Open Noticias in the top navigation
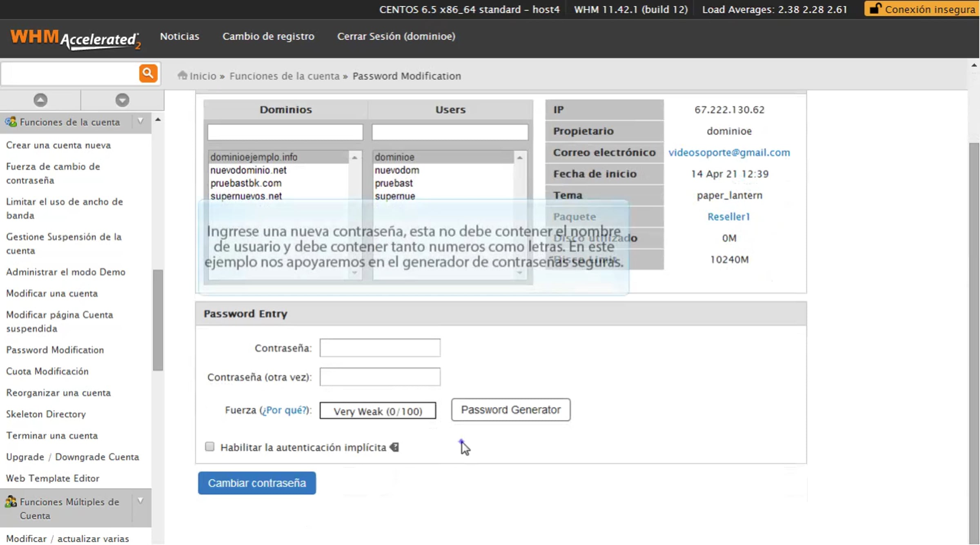The image size is (980, 545). 180,36
